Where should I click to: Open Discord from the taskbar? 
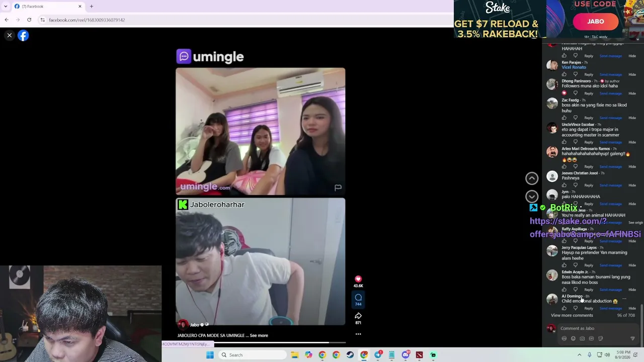coord(406,355)
